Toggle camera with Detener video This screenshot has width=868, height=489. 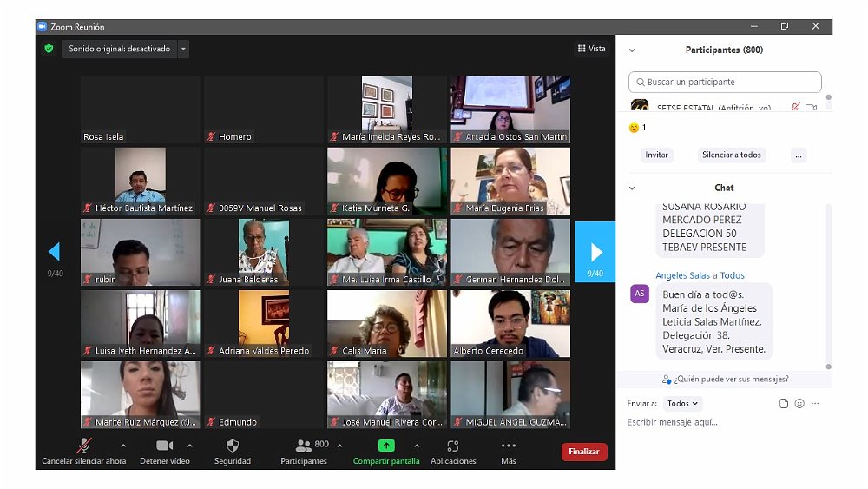tap(164, 446)
